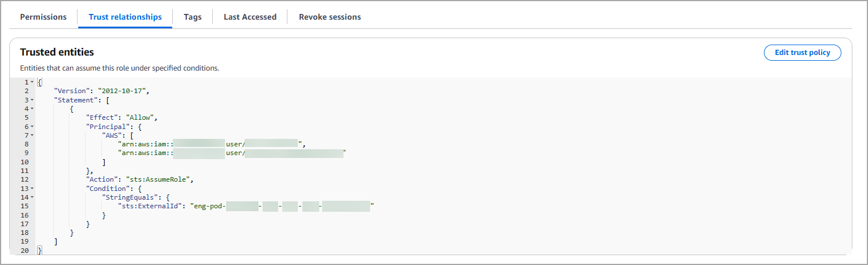Click the Edit trust policy button
868x265 pixels.
pyautogui.click(x=802, y=53)
